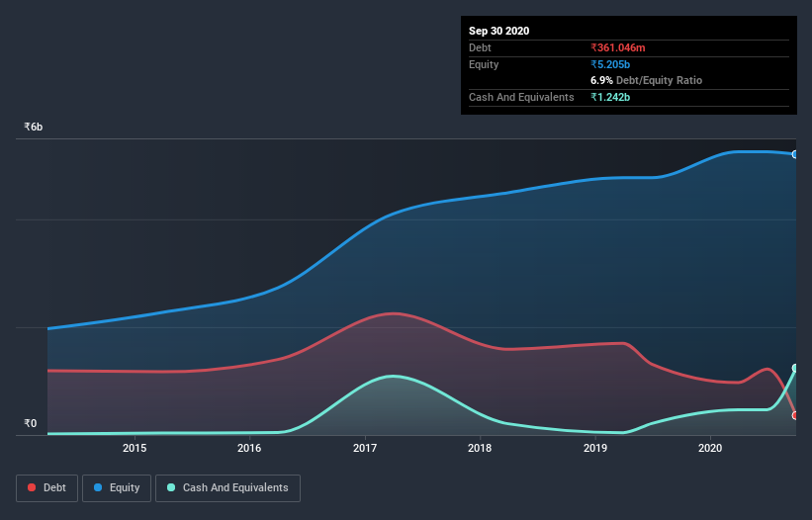This screenshot has width=812, height=520.
Task: Click the 2017 axis label
Action: click(x=365, y=448)
